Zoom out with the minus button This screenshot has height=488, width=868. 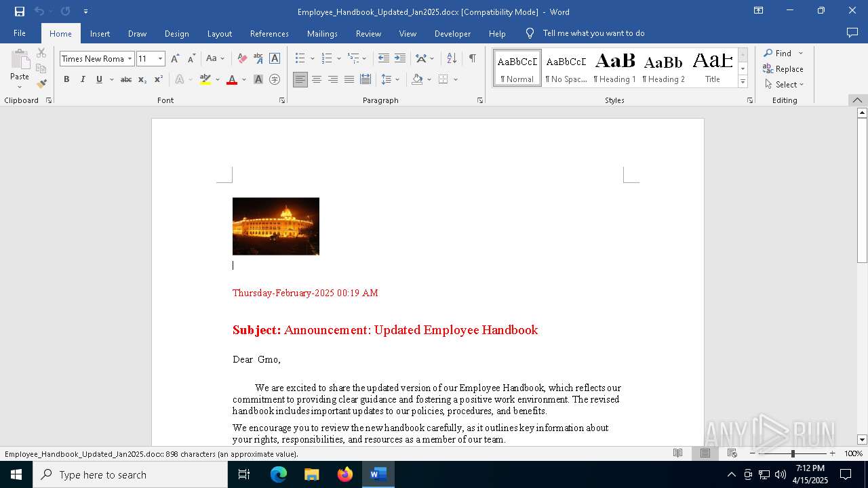tap(753, 453)
